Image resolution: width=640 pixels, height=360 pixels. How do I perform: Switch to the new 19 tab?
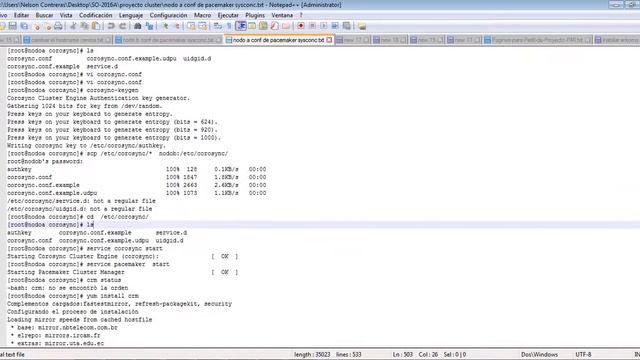tap(427, 40)
